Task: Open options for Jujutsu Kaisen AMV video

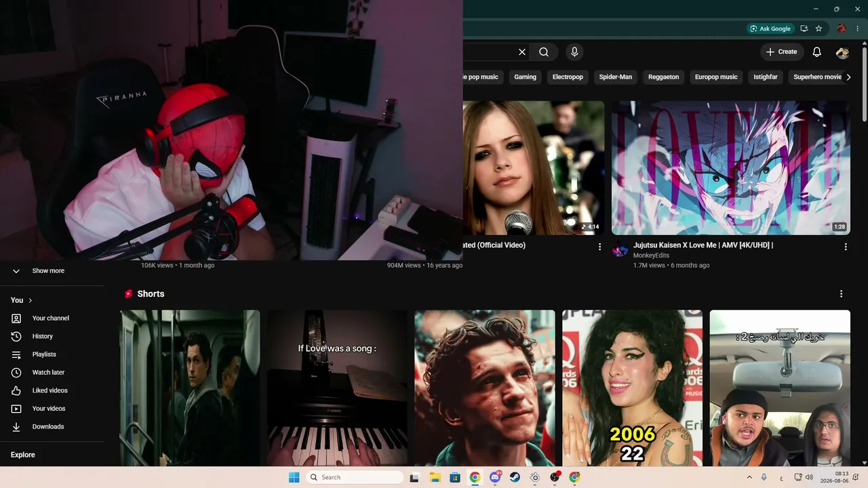Action: (846, 247)
